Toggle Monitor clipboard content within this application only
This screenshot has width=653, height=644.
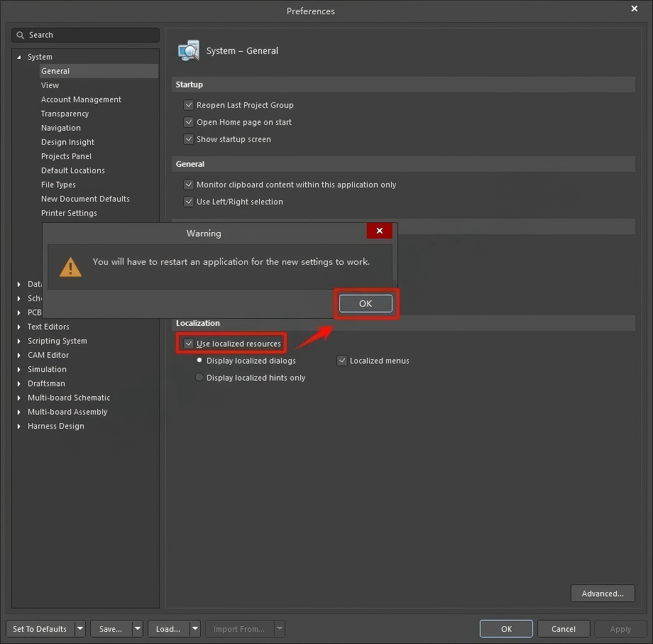point(189,185)
